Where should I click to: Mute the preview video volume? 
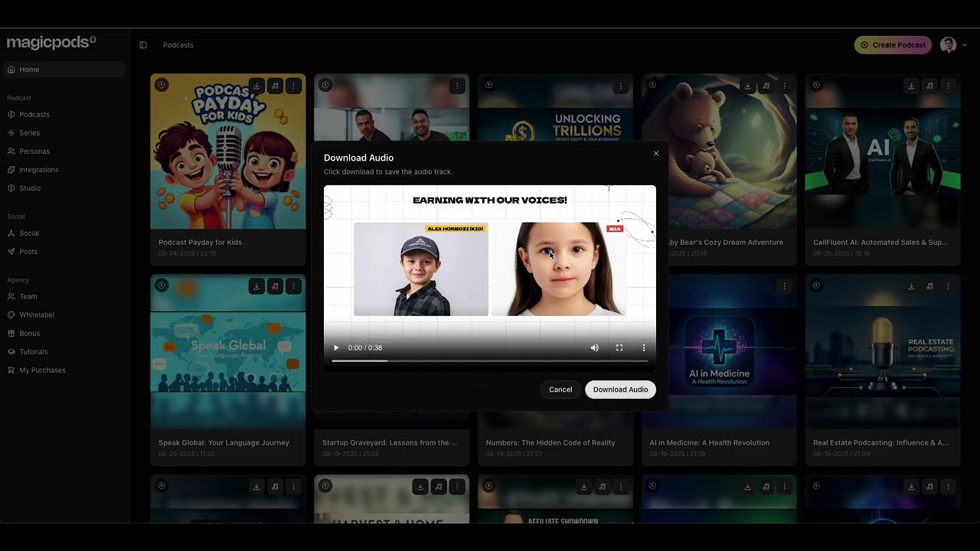[595, 347]
